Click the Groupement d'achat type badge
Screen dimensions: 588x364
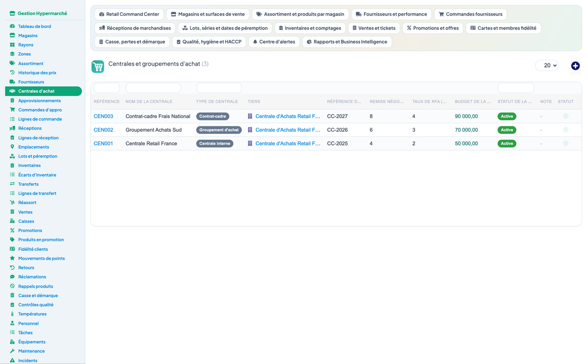click(x=219, y=130)
